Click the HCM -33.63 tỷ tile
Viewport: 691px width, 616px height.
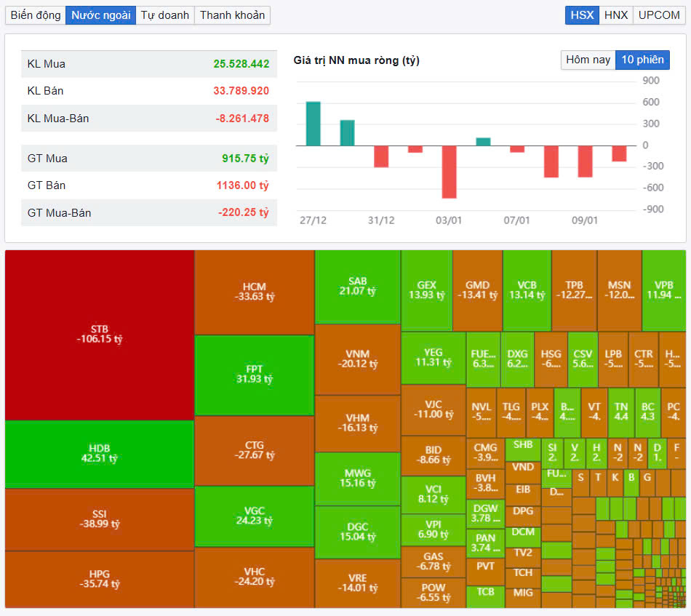pyautogui.click(x=255, y=292)
